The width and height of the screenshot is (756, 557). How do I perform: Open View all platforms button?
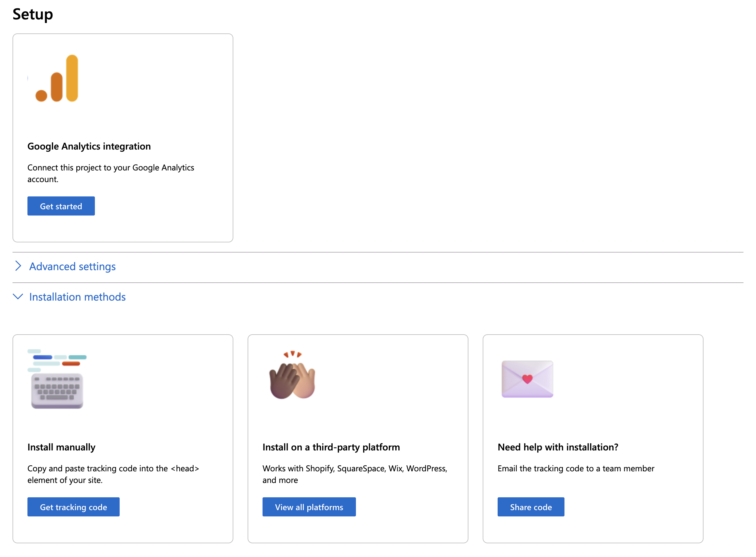tap(309, 507)
